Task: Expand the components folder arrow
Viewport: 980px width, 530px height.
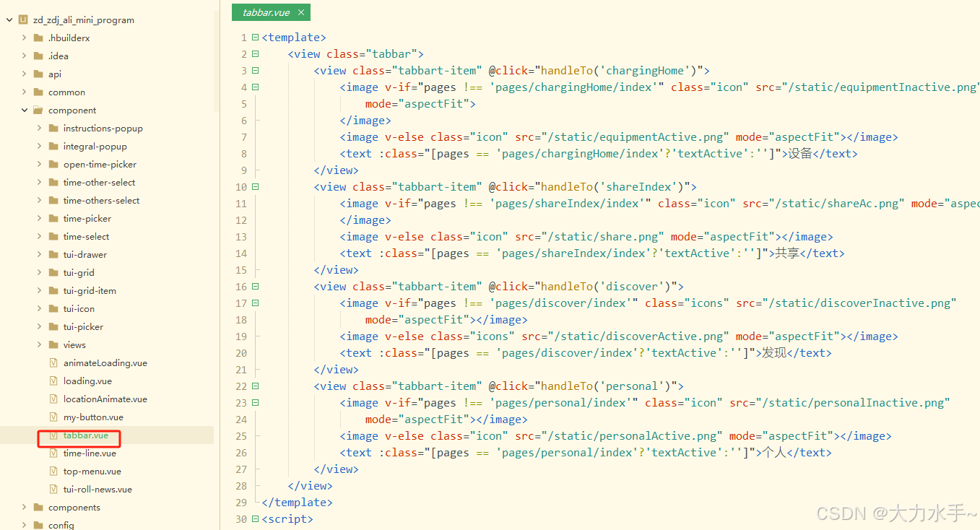Action: point(25,507)
